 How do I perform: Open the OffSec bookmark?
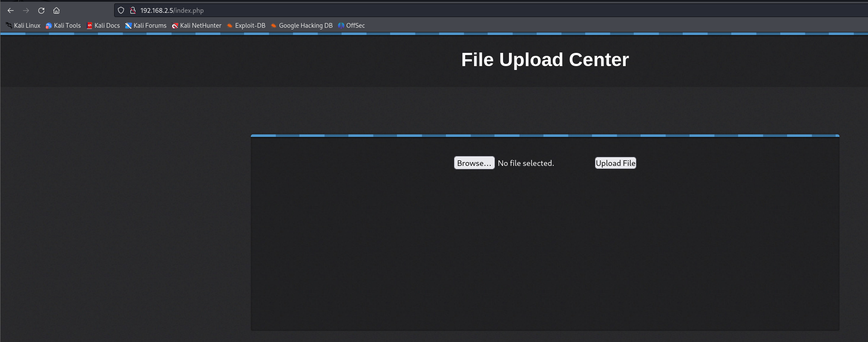click(x=351, y=26)
